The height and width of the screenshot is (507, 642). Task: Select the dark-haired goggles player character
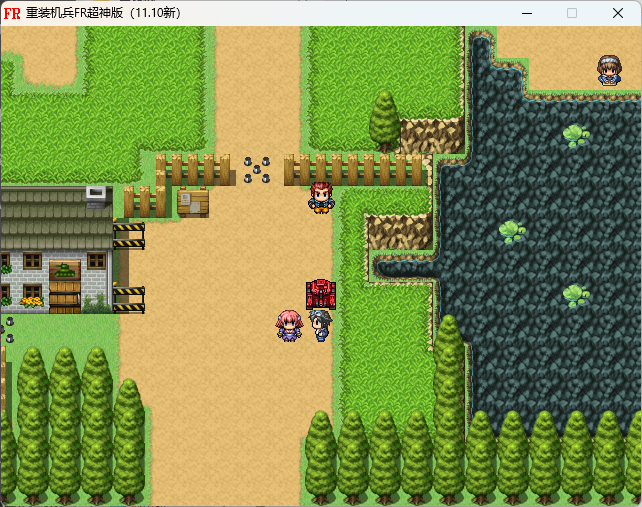pyautogui.click(x=321, y=326)
